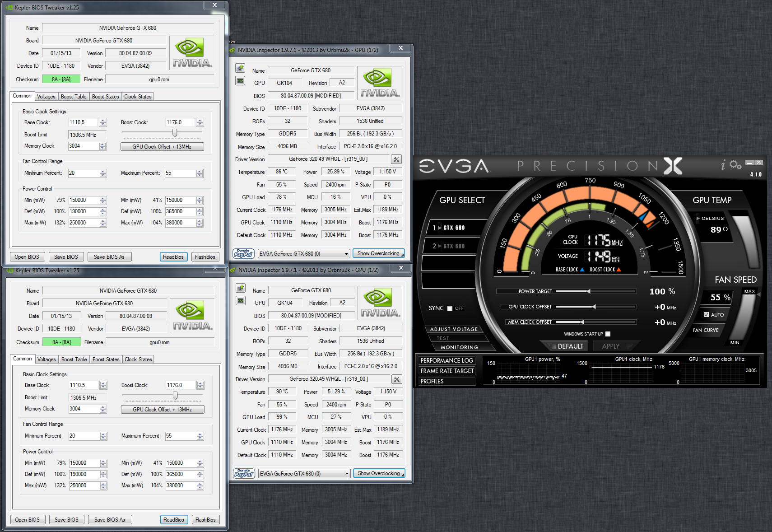This screenshot has height=532, width=772.
Task: Switch to Voltages tab in lower Kepler Tweaker
Action: (x=47, y=359)
